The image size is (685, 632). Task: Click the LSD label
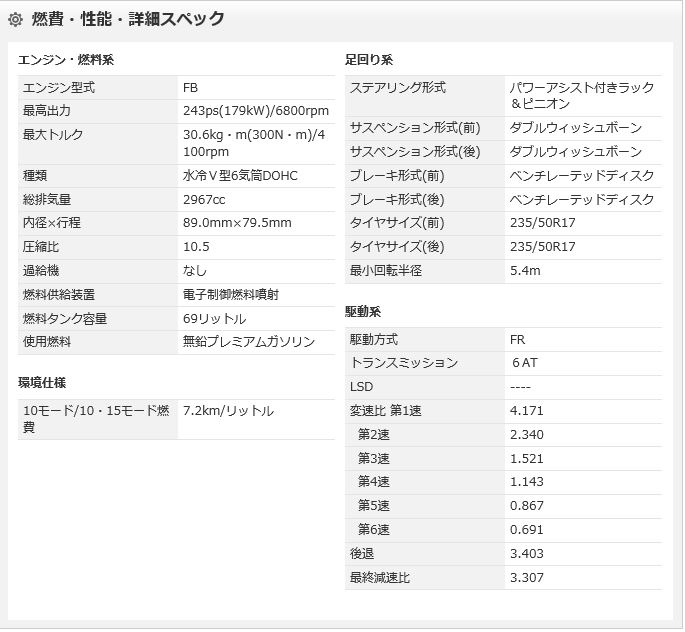(361, 387)
